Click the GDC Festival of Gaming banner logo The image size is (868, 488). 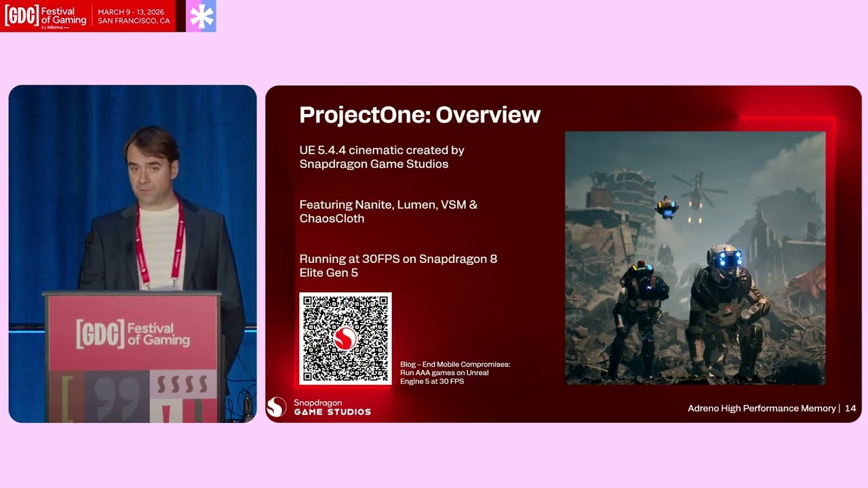click(x=45, y=16)
